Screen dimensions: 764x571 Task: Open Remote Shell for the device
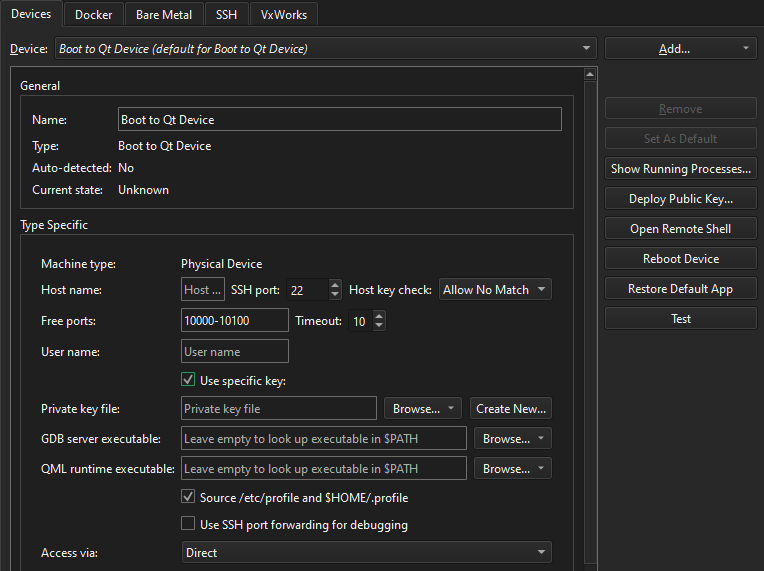point(680,229)
